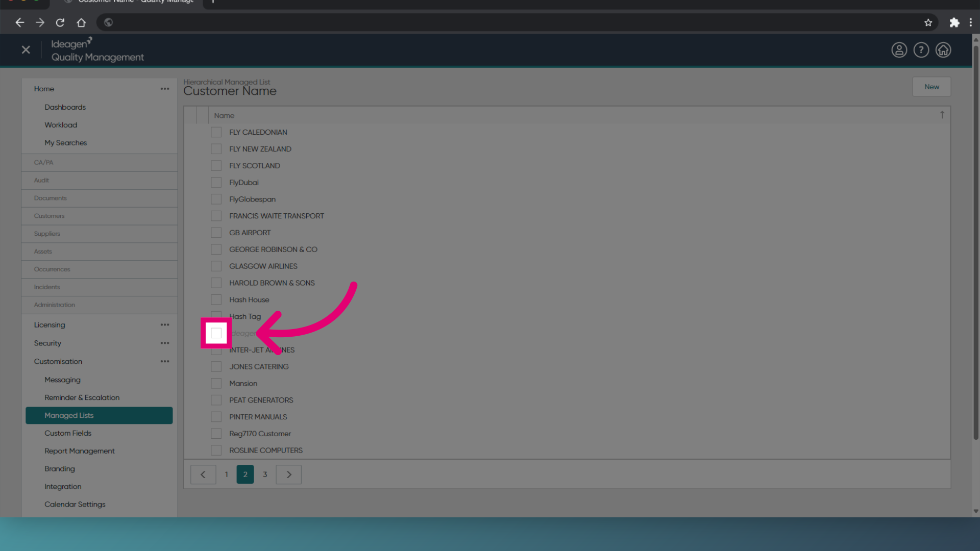Open the help question mark icon

tap(921, 50)
